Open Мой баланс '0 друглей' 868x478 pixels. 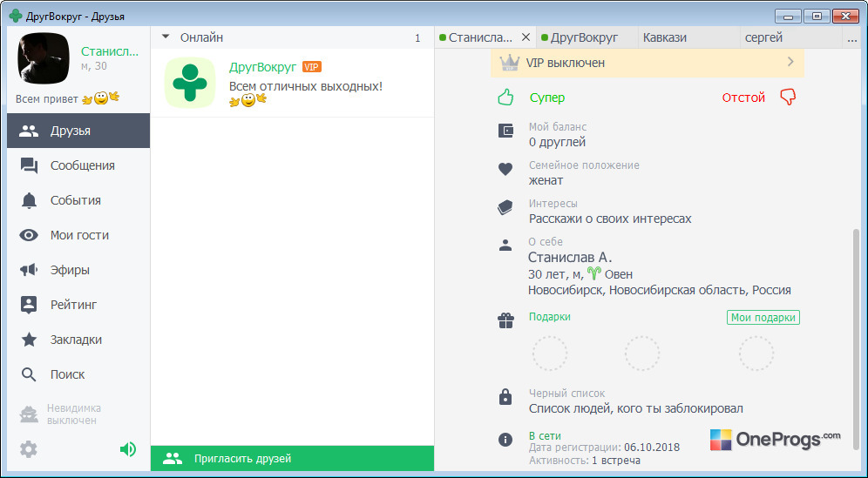(x=557, y=142)
